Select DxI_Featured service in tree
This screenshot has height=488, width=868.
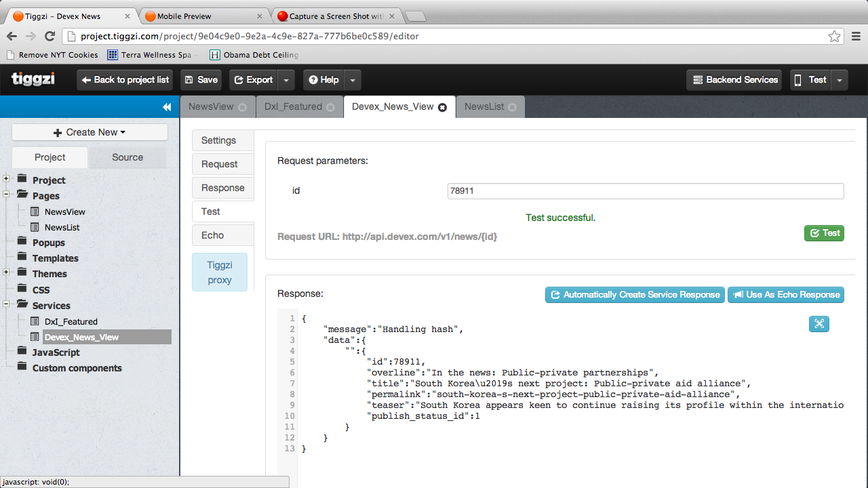[x=71, y=321]
